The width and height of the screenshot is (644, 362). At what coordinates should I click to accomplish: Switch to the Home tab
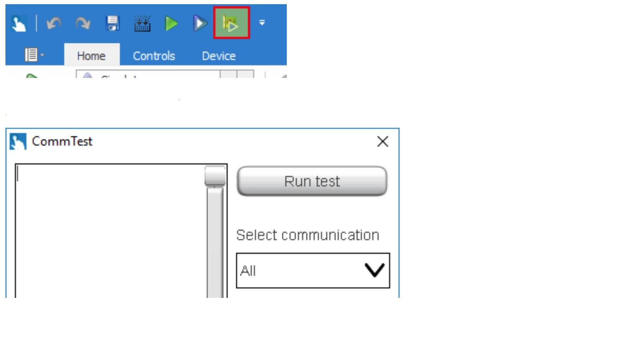(91, 56)
